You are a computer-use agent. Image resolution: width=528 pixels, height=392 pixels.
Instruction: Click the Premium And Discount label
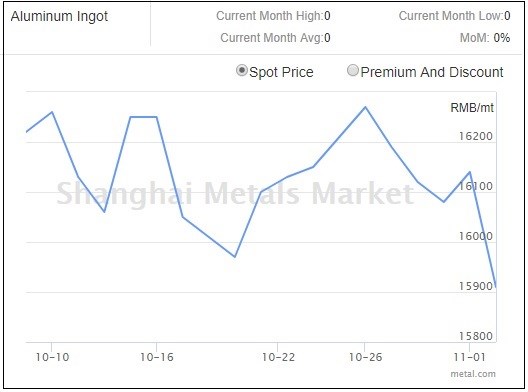[432, 72]
